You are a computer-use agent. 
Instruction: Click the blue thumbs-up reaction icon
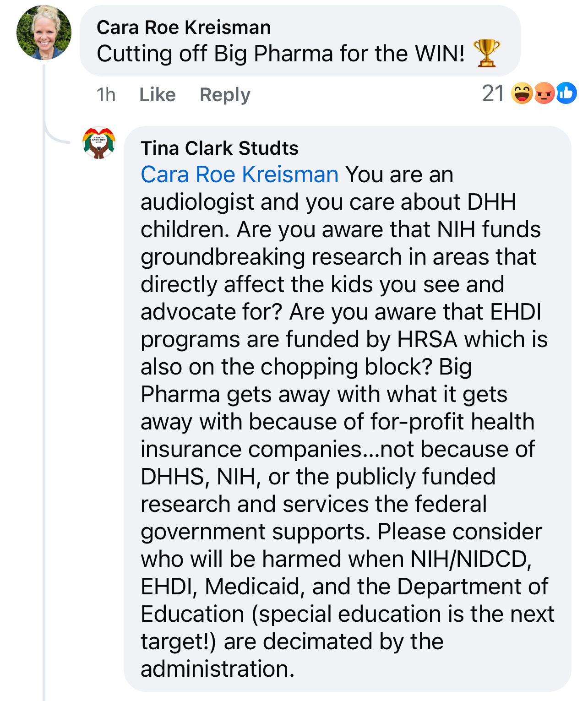pos(566,93)
